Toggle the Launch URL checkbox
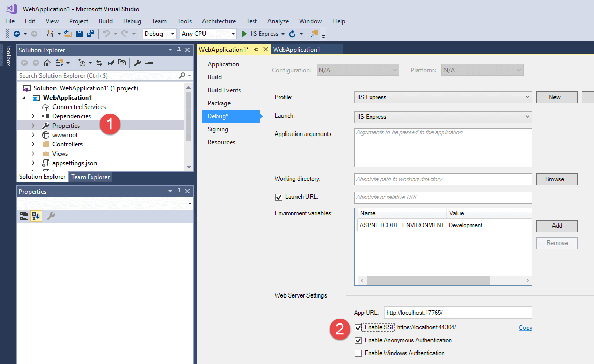Screen dimensions: 594x364 279,197
